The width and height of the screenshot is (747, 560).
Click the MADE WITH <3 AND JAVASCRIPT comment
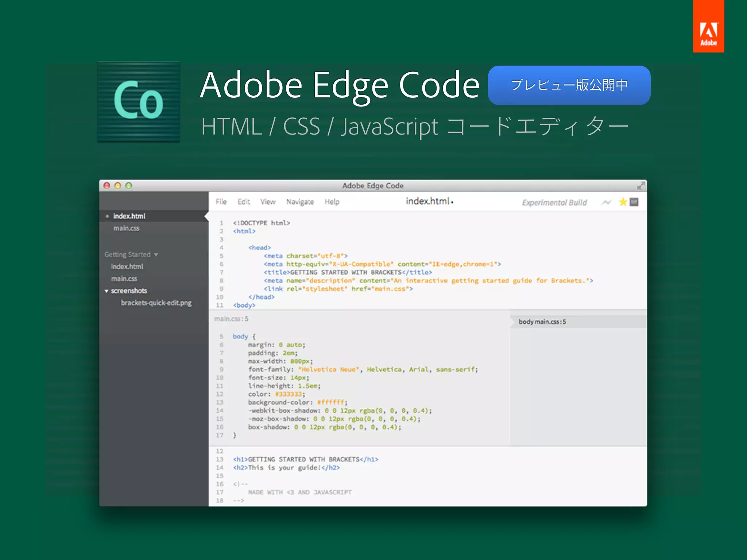pyautogui.click(x=300, y=492)
